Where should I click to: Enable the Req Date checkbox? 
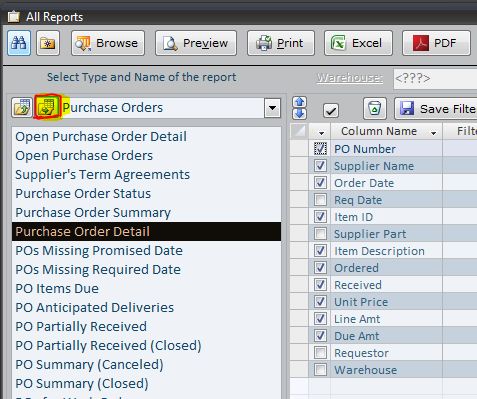coord(320,199)
